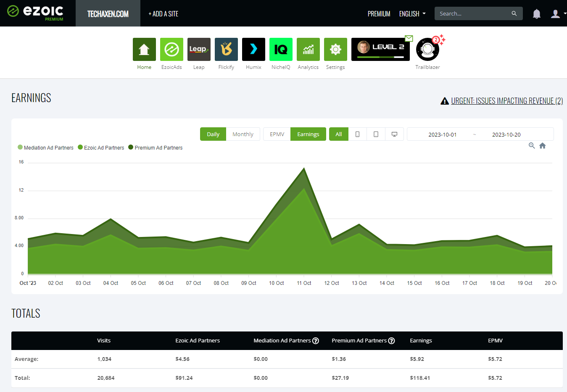This screenshot has height=392, width=567.
Task: Click the TOTALS section heading
Action: tap(26, 313)
